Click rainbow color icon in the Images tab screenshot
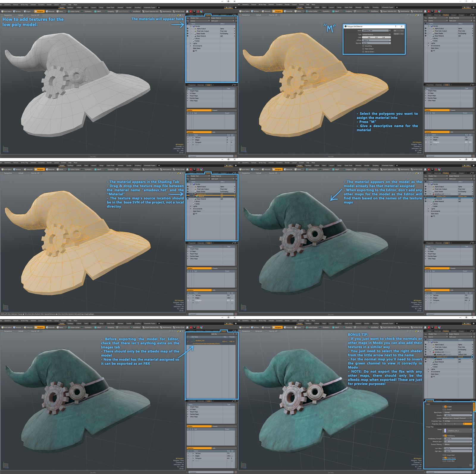Image resolution: width=476 pixels, height=474 pixels. 201,327
